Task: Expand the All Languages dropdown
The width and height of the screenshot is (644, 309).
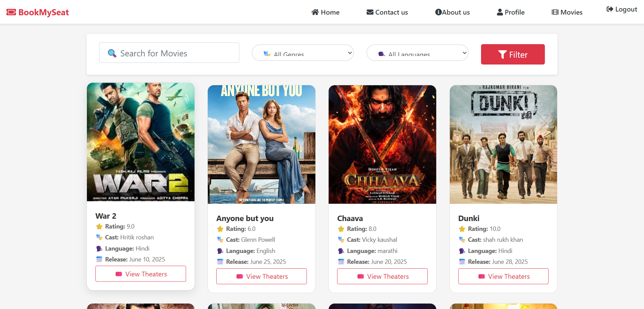Action: coord(417,53)
